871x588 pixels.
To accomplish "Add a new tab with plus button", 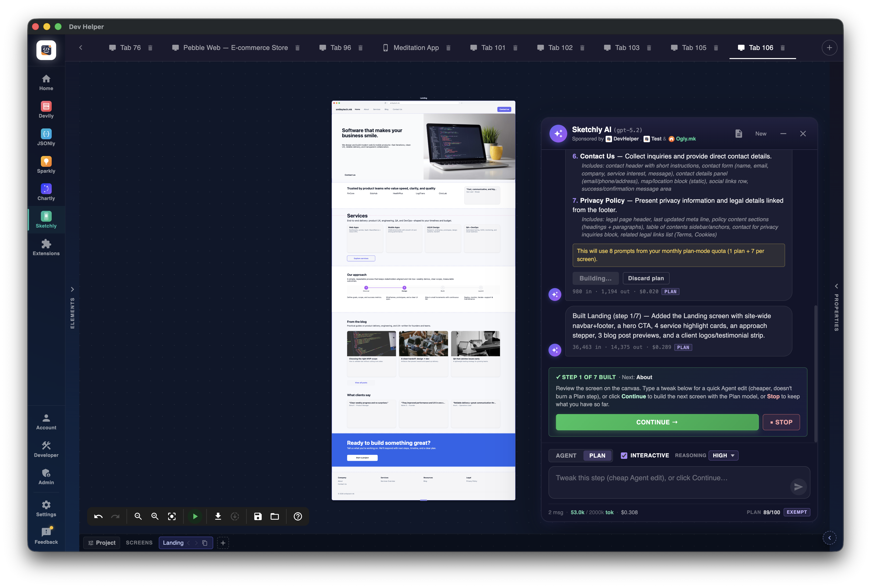I will tap(829, 47).
